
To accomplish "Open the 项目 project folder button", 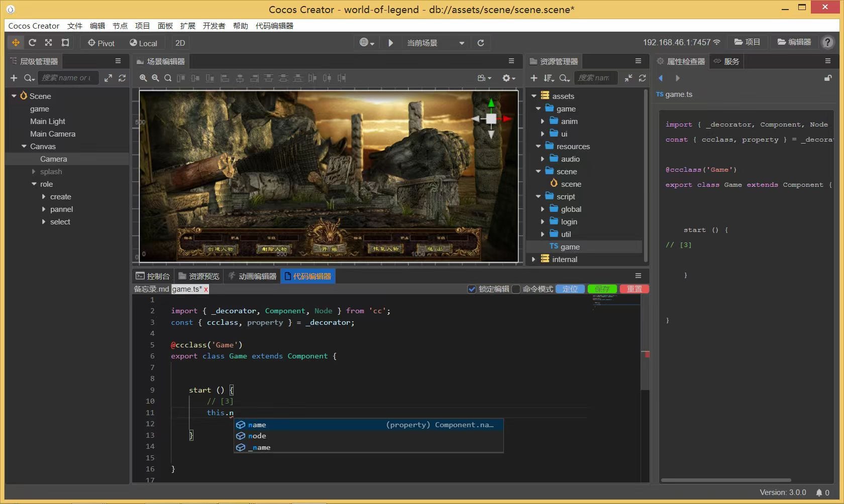I will tap(748, 42).
